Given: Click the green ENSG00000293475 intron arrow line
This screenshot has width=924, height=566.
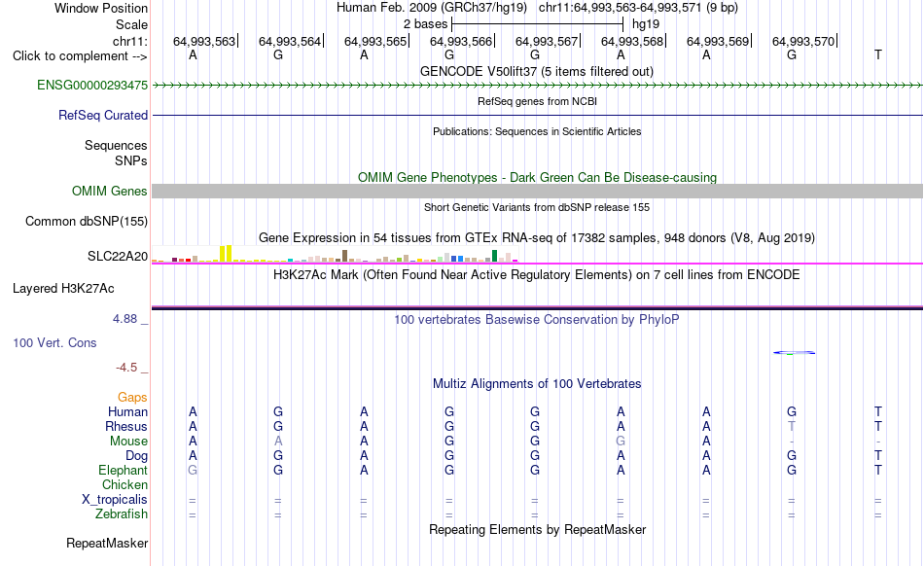Looking at the screenshot, I should (x=537, y=86).
